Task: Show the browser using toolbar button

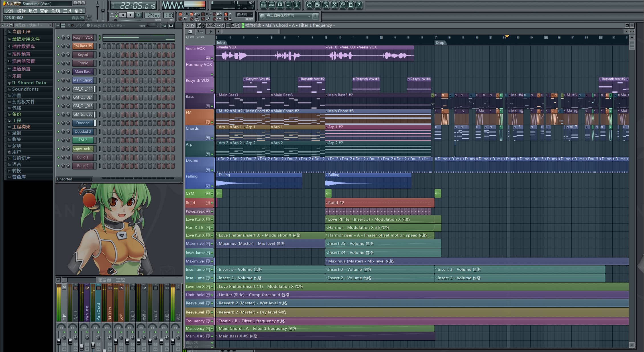Action: 288,5
